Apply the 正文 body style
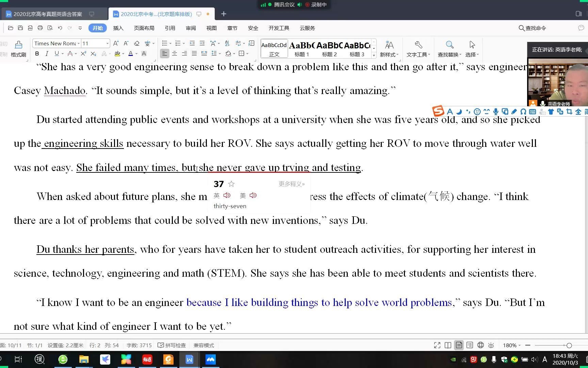This screenshot has width=588, height=368. (274, 49)
